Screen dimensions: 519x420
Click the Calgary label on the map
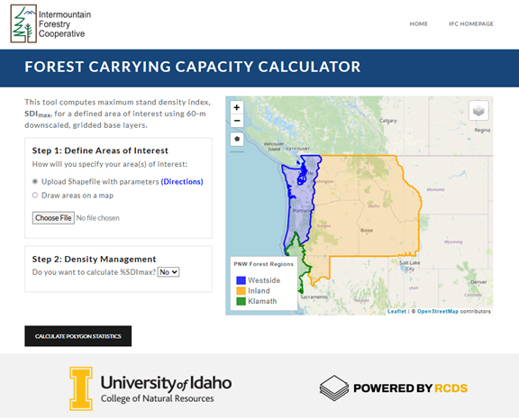tap(388, 121)
